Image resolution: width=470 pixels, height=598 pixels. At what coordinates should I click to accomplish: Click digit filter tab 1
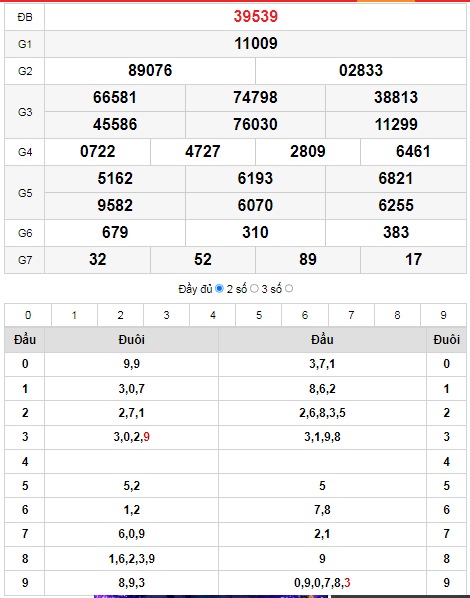point(74,315)
